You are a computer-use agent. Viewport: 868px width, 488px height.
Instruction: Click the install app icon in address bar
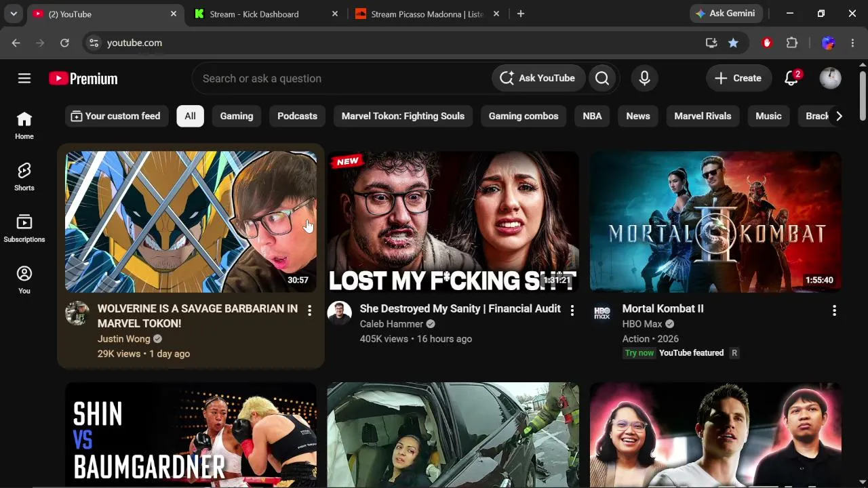pyautogui.click(x=711, y=43)
